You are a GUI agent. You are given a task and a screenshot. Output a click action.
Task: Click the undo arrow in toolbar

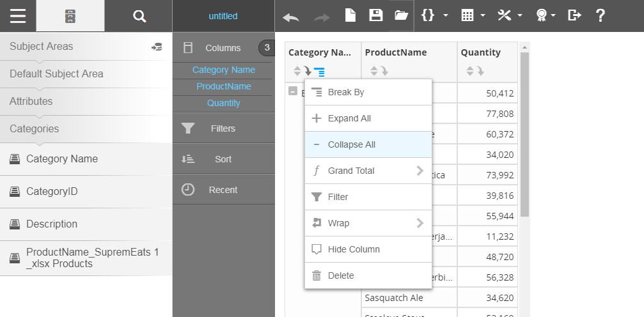point(291,17)
